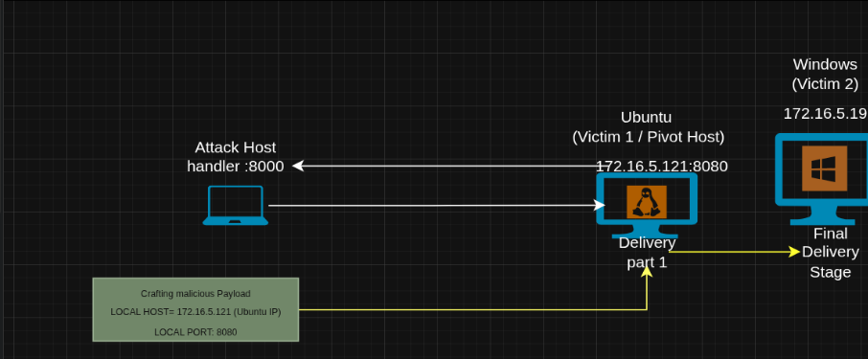Screen dimensions: 868x359
Task: Select the "Delivery part 1" label
Action: (647, 252)
